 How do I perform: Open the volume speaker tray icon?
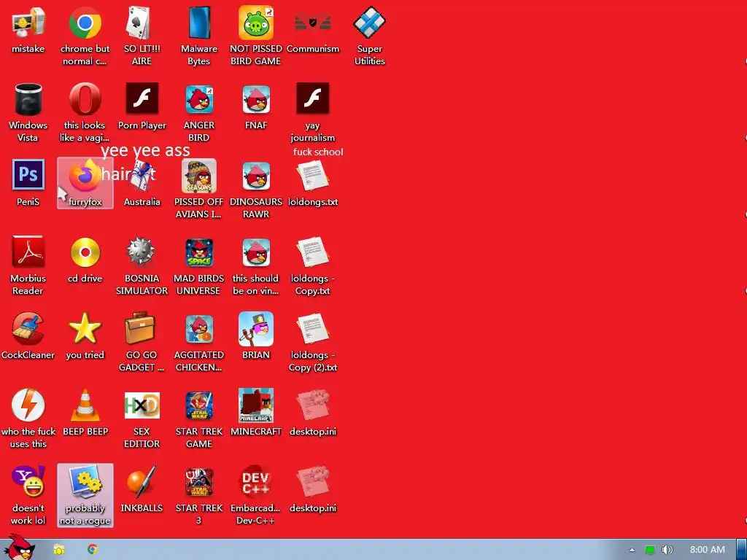point(667,550)
